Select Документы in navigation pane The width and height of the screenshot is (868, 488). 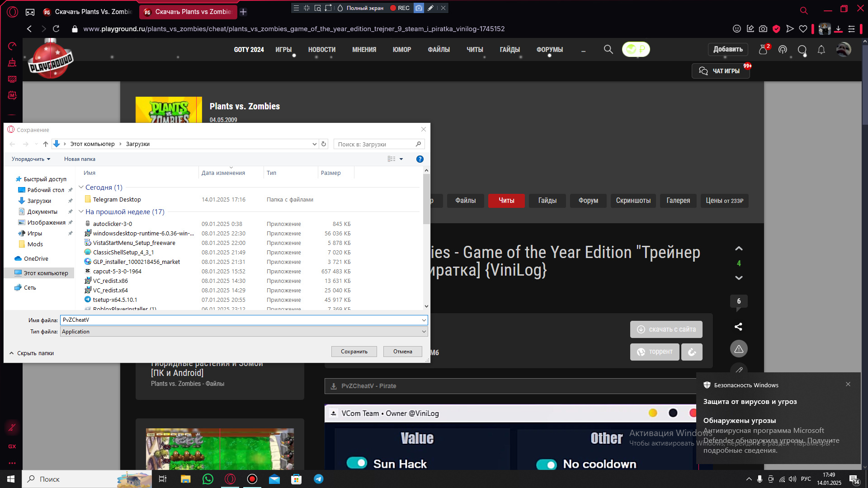[x=42, y=211]
